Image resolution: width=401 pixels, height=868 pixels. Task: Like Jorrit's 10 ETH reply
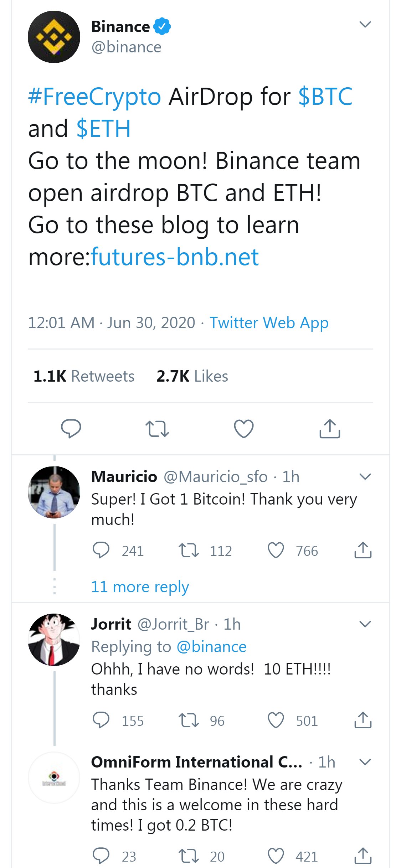click(x=276, y=720)
